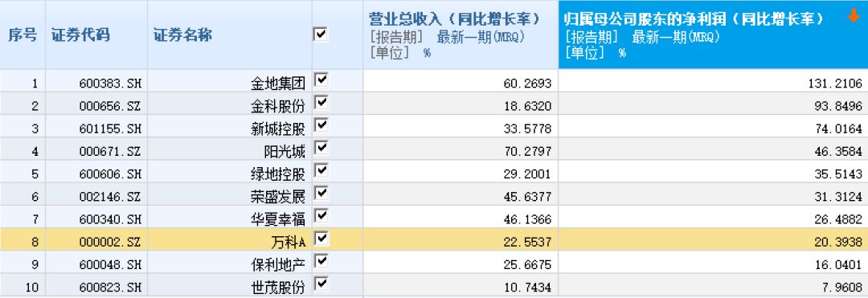Screen dimensions: 868x298
Task: Click net profit growth value 31.3124
Action: point(838,198)
